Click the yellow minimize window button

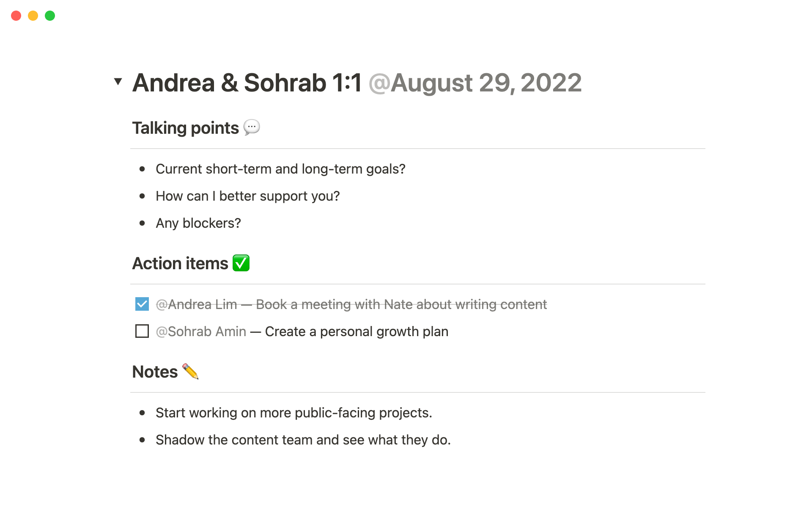click(33, 16)
